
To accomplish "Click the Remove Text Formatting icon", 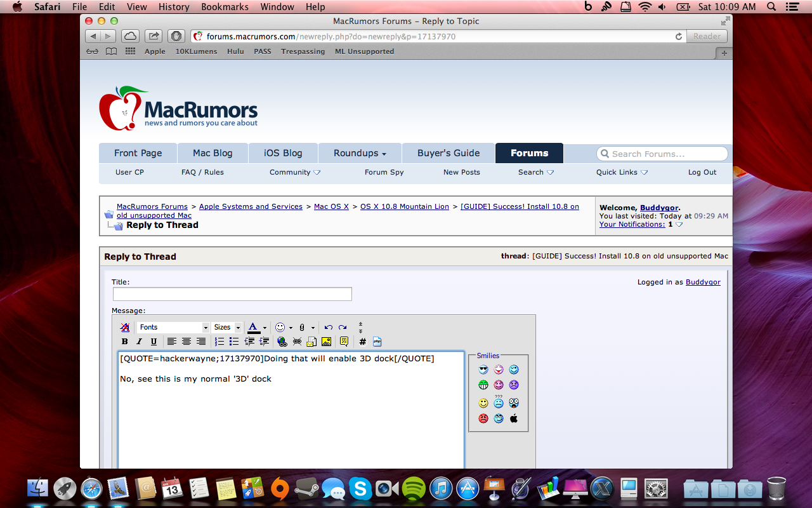I will [x=125, y=327].
